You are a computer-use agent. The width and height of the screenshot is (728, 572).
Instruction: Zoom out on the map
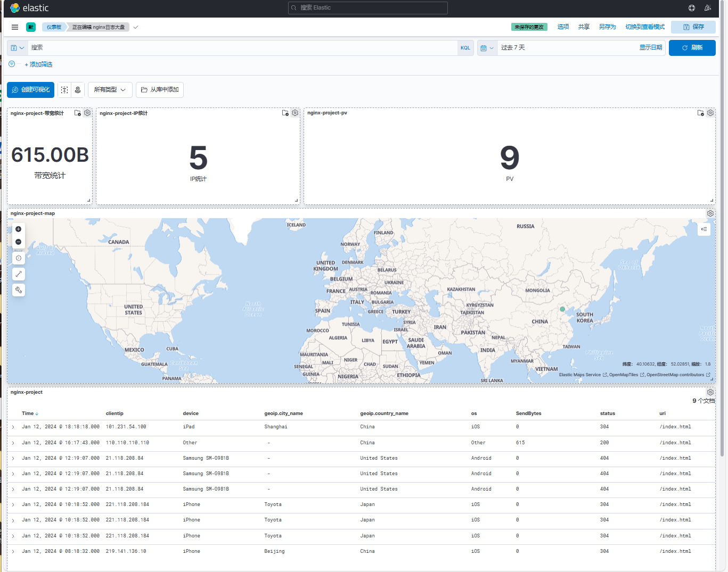tap(19, 242)
